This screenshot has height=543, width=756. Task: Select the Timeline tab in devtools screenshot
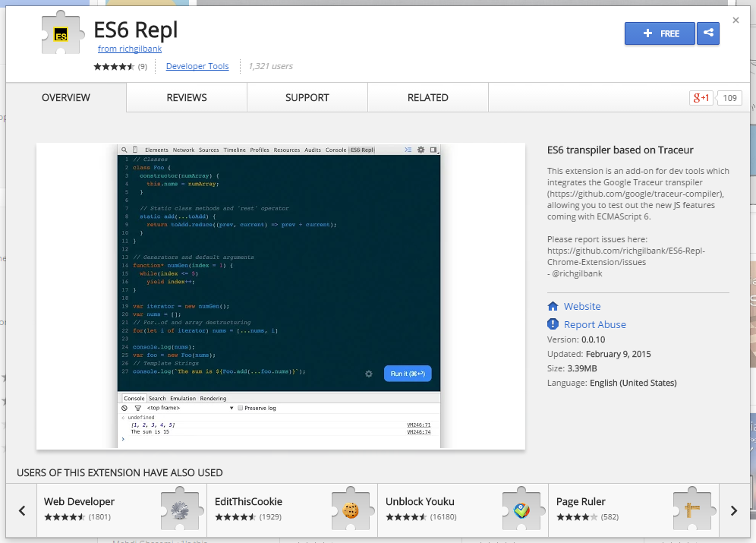[x=235, y=150]
